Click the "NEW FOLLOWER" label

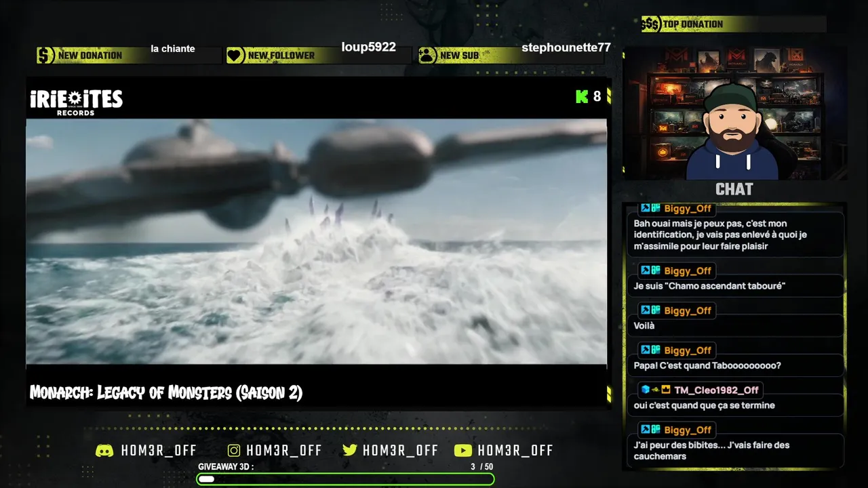[281, 56]
